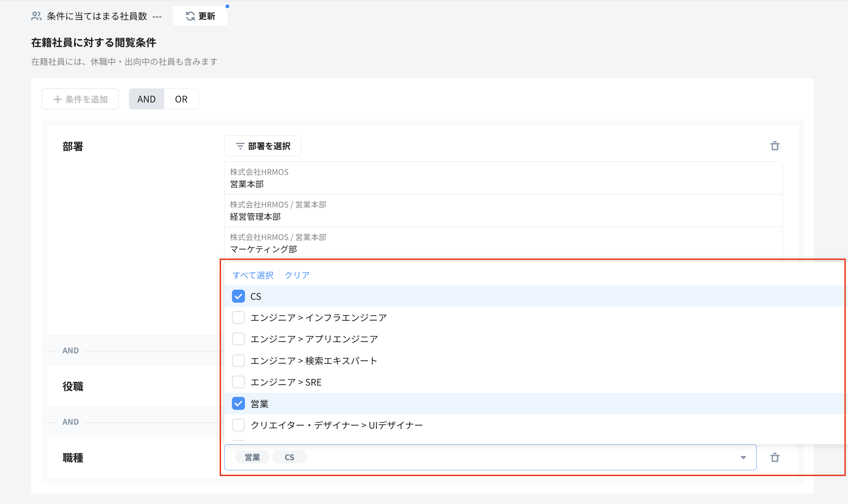Switch condition logic to OR
This screenshot has width=848, height=504.
point(181,99)
